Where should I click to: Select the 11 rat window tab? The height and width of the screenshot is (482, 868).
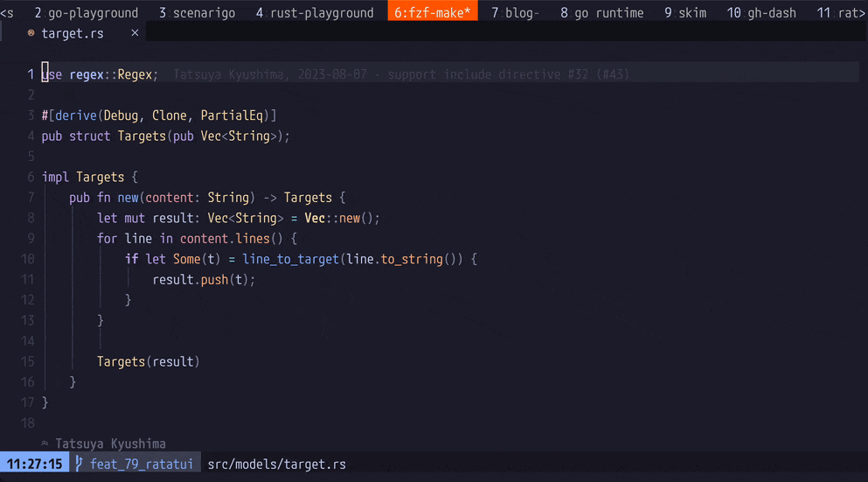coord(839,12)
